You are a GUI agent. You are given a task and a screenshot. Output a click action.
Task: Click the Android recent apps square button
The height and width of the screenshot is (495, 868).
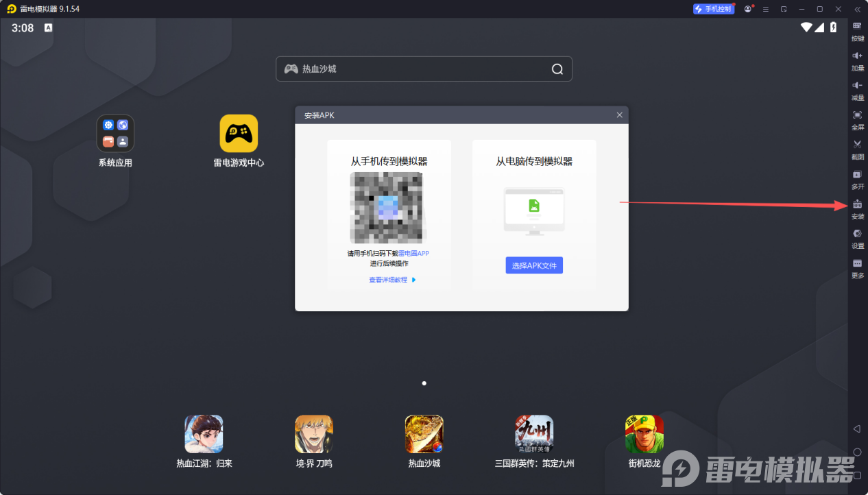[x=857, y=475]
